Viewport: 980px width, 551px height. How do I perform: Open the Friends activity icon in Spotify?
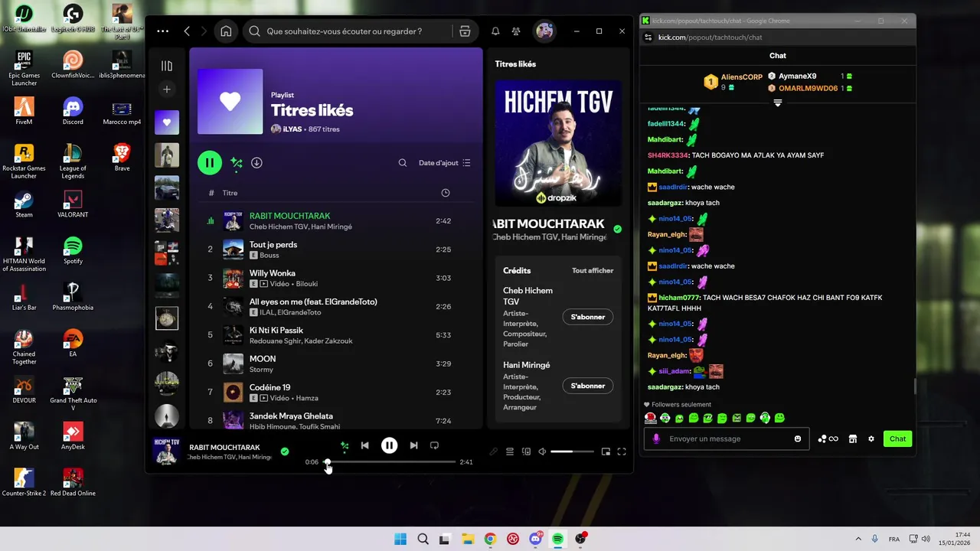tap(516, 31)
